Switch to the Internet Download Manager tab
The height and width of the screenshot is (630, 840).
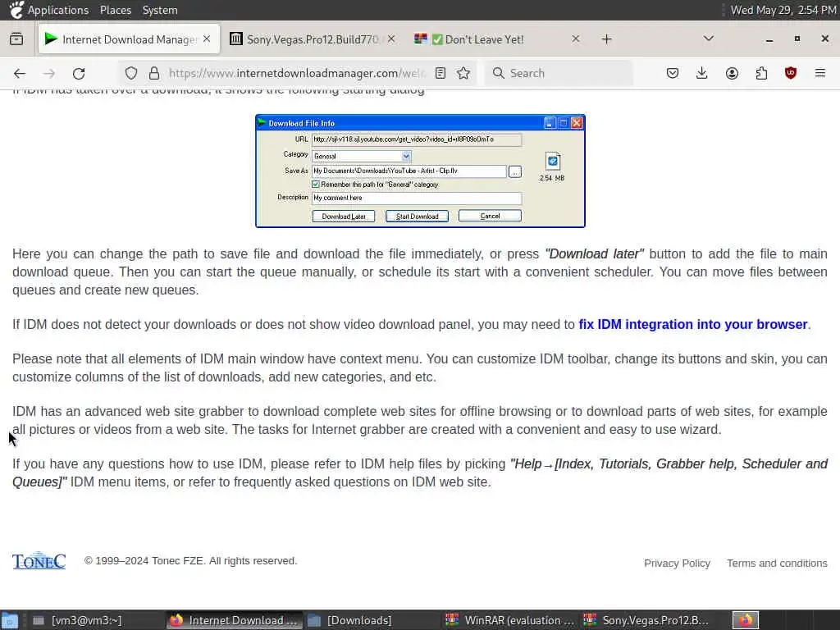coord(129,39)
